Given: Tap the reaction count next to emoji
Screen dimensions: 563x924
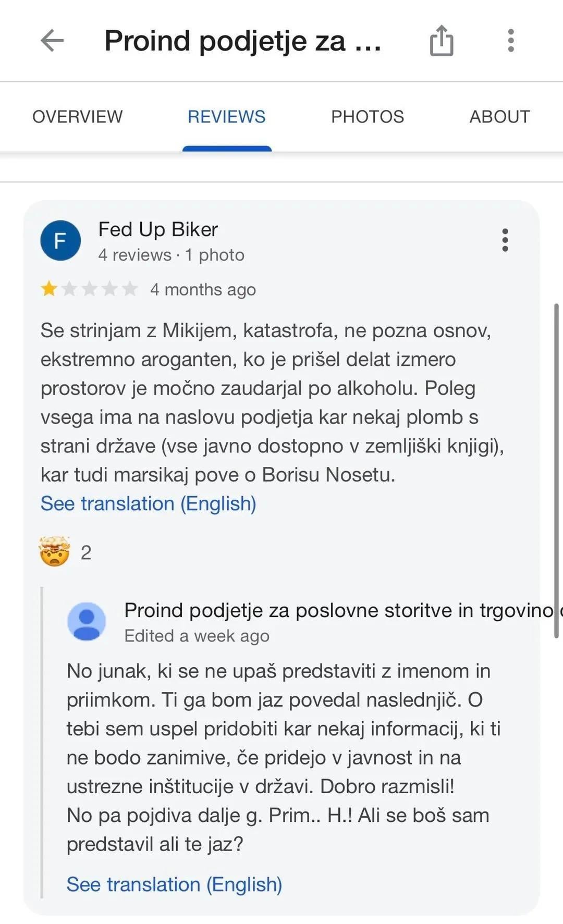Looking at the screenshot, I should (x=86, y=552).
